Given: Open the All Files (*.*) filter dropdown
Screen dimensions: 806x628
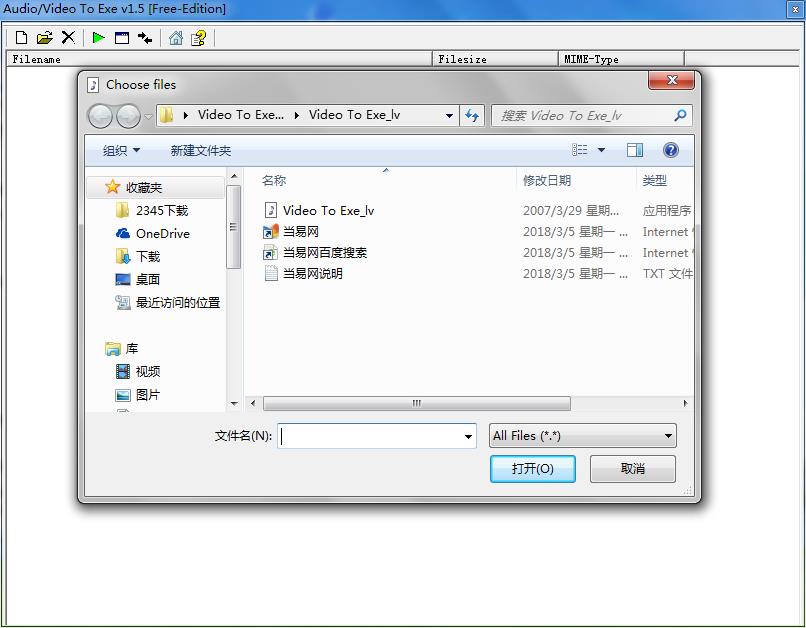Looking at the screenshot, I should click(582, 435).
